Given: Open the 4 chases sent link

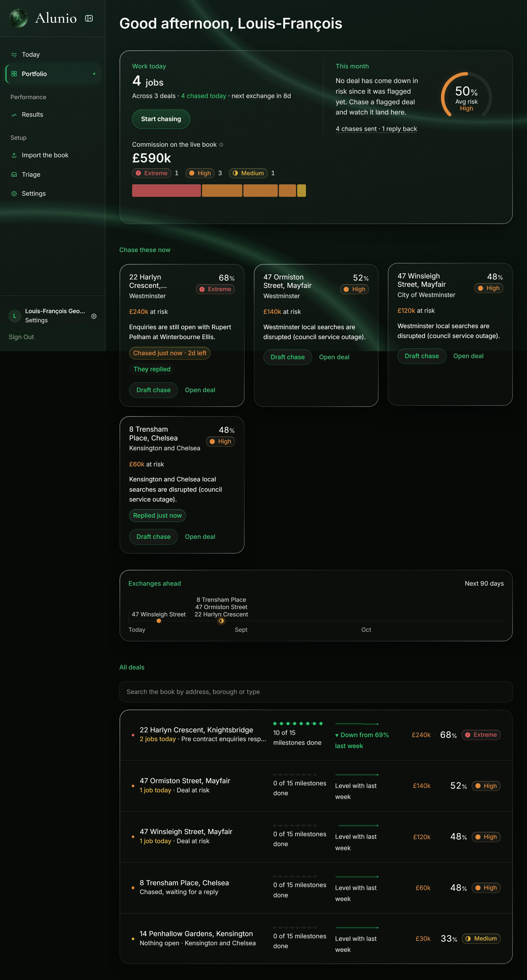Looking at the screenshot, I should [x=376, y=129].
